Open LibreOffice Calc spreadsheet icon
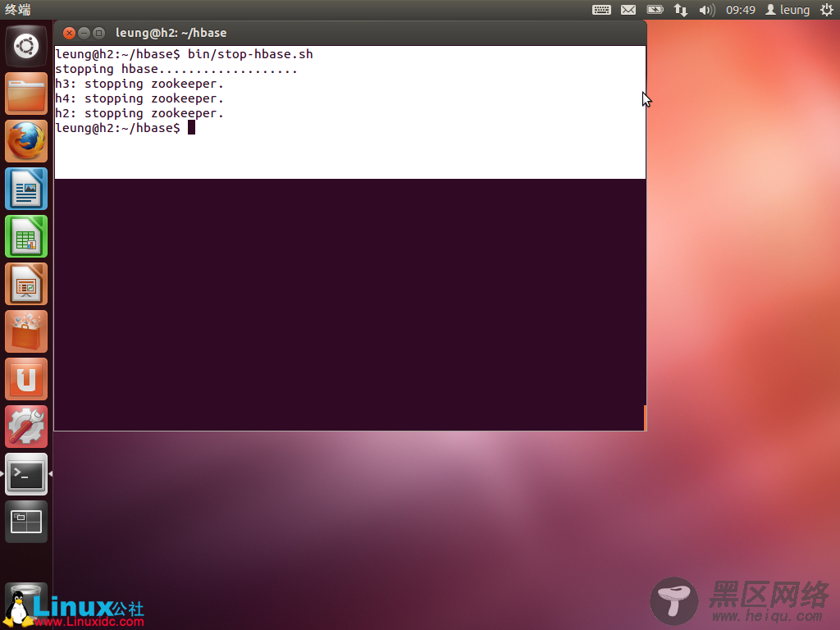This screenshot has height=630, width=840. pos(26,236)
